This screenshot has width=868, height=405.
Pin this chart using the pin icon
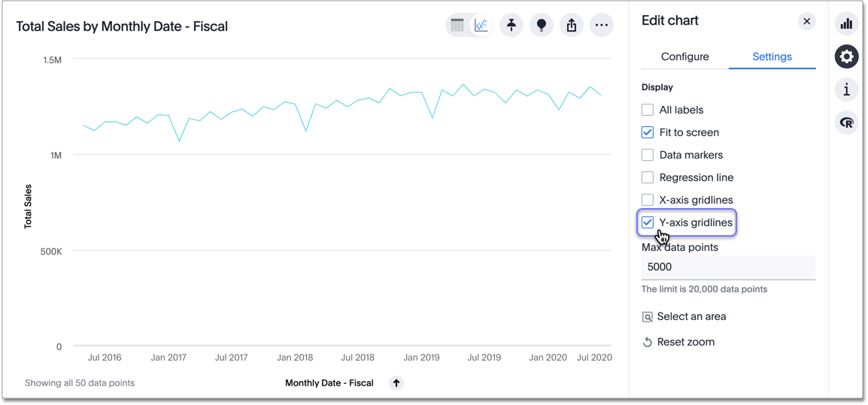tap(511, 26)
